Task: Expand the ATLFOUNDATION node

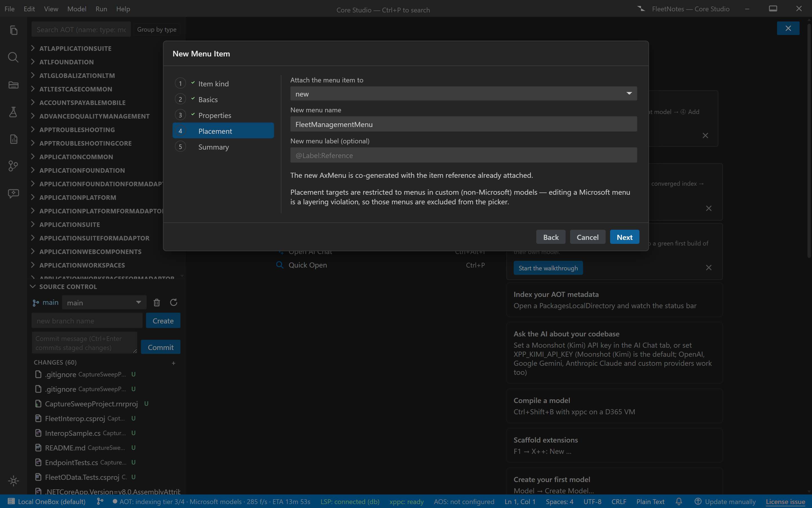Action: (32, 62)
